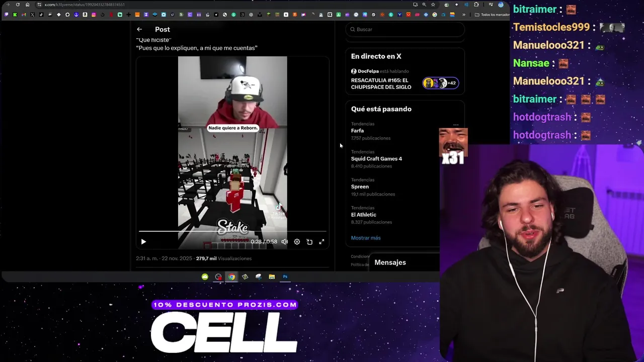Open browser extensions puzzle icon
Screen dimensions: 644x362
pos(476,5)
